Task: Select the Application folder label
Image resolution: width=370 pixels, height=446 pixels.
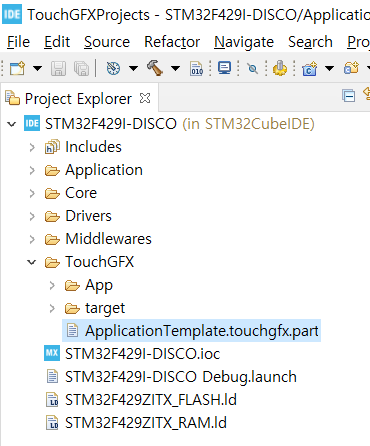Action: (104, 170)
